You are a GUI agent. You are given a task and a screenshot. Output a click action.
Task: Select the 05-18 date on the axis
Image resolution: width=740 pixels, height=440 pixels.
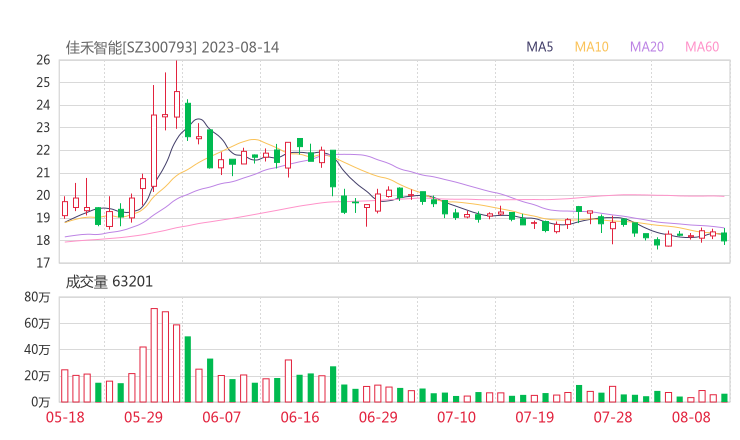coord(65,417)
